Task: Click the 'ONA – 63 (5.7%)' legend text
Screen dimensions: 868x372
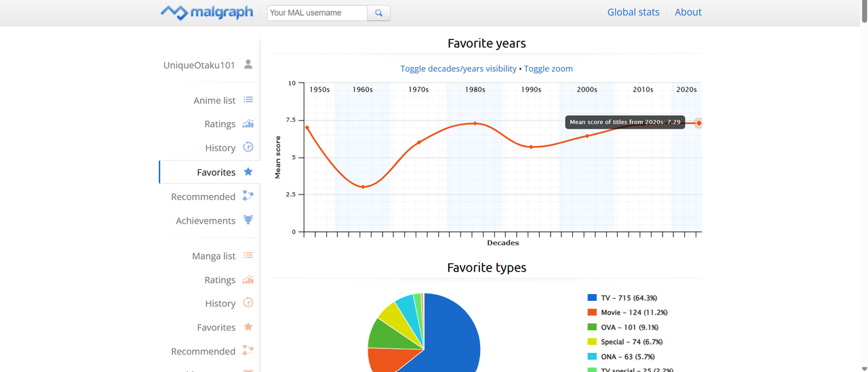Action: [628, 356]
